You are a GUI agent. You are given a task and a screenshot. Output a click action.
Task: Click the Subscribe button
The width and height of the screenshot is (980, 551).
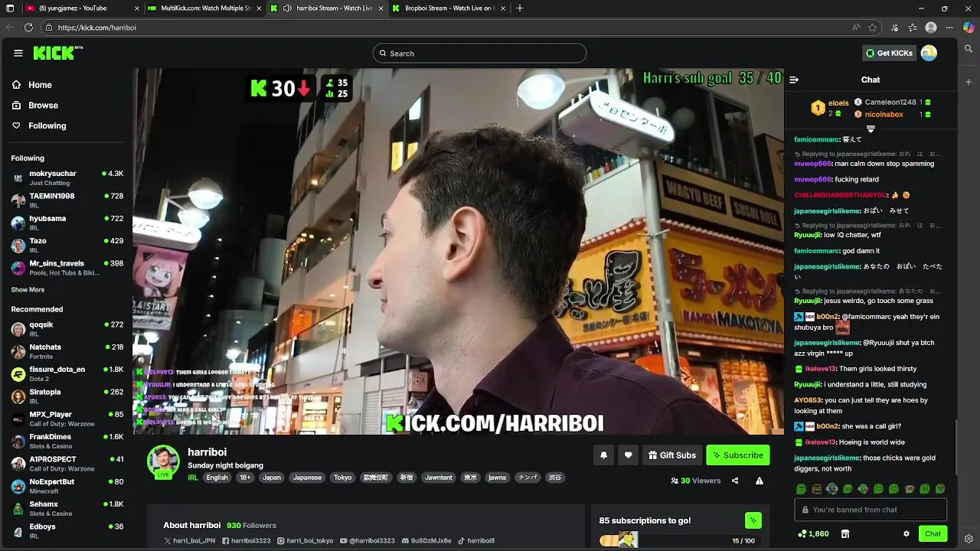click(738, 455)
